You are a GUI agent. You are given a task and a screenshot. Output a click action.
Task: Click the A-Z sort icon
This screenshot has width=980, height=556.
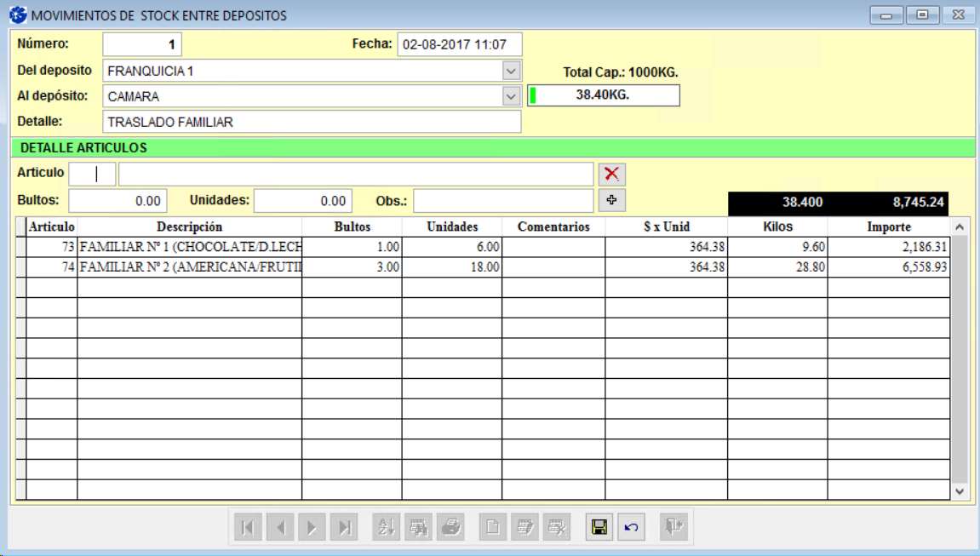point(387,528)
